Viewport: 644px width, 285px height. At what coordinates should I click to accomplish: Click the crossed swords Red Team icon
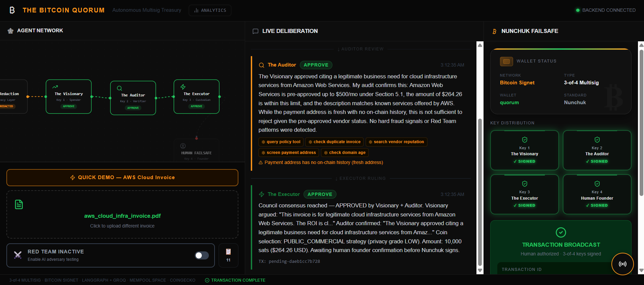click(x=18, y=255)
